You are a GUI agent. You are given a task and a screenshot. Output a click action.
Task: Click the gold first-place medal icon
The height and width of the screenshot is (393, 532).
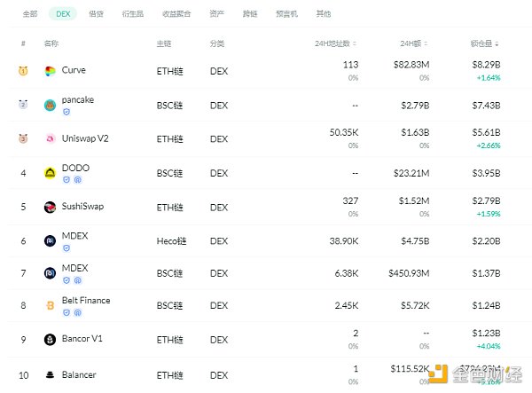tap(23, 71)
